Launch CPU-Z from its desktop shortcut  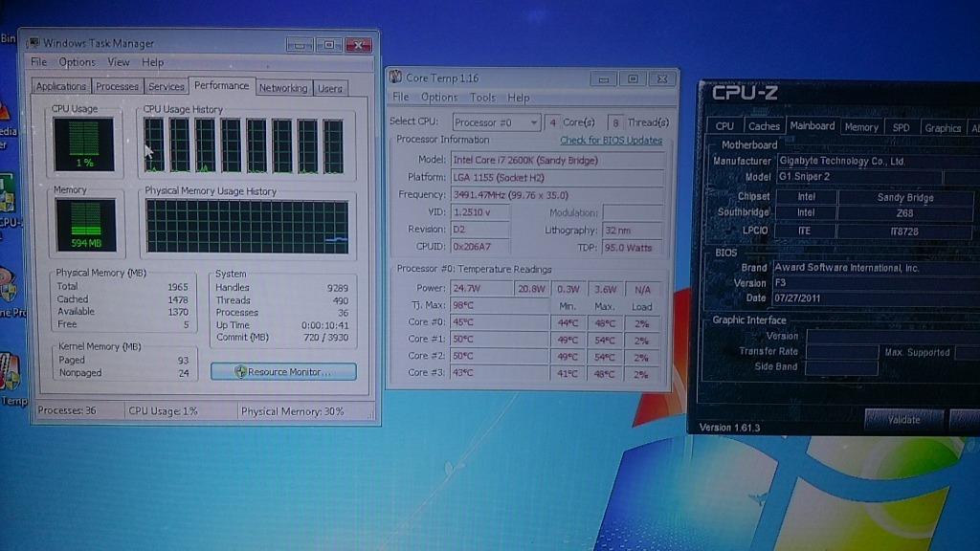(10, 201)
